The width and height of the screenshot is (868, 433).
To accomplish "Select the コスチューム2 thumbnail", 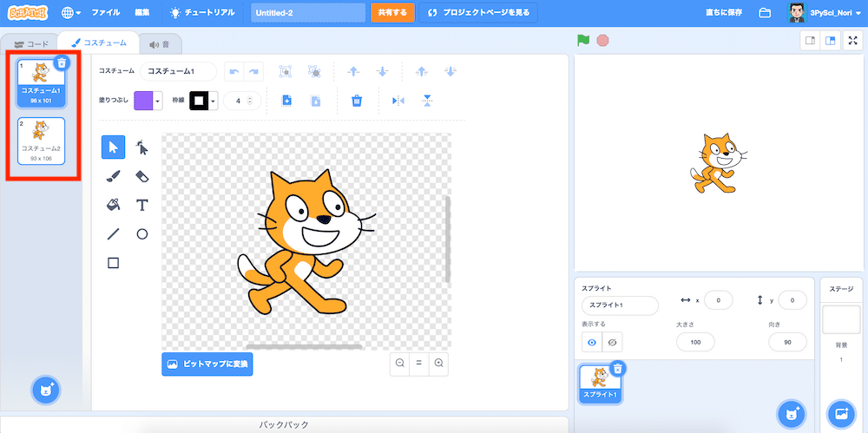I will (41, 141).
